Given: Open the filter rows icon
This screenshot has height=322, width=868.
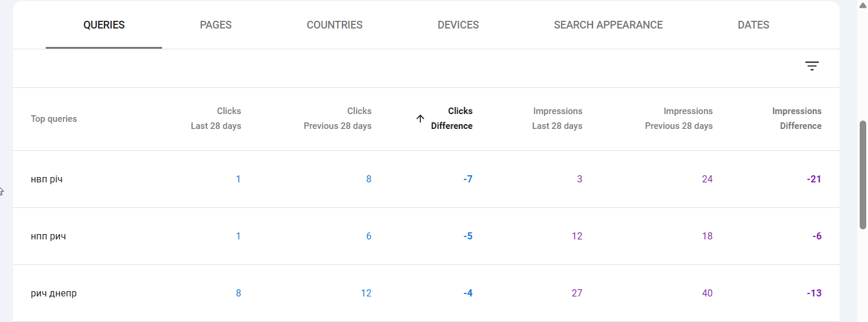Looking at the screenshot, I should click(x=812, y=66).
